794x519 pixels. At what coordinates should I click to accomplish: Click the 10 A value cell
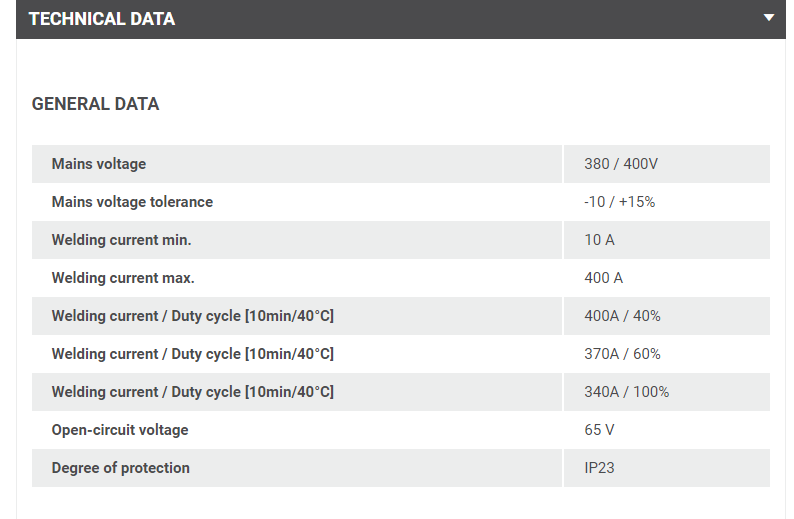click(599, 240)
